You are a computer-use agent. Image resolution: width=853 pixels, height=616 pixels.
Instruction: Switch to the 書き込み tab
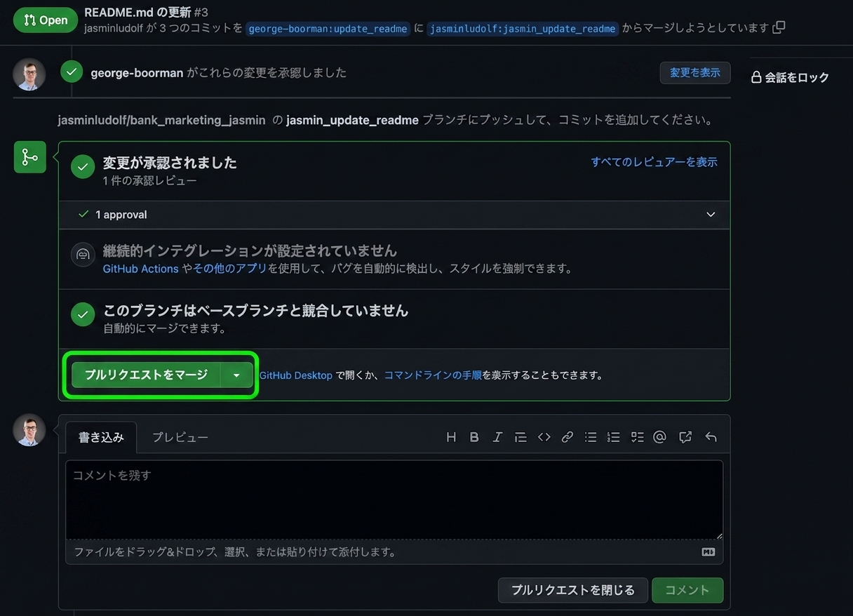point(101,437)
